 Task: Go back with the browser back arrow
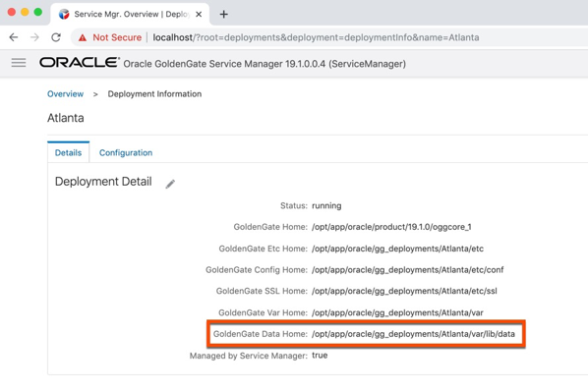coord(14,37)
